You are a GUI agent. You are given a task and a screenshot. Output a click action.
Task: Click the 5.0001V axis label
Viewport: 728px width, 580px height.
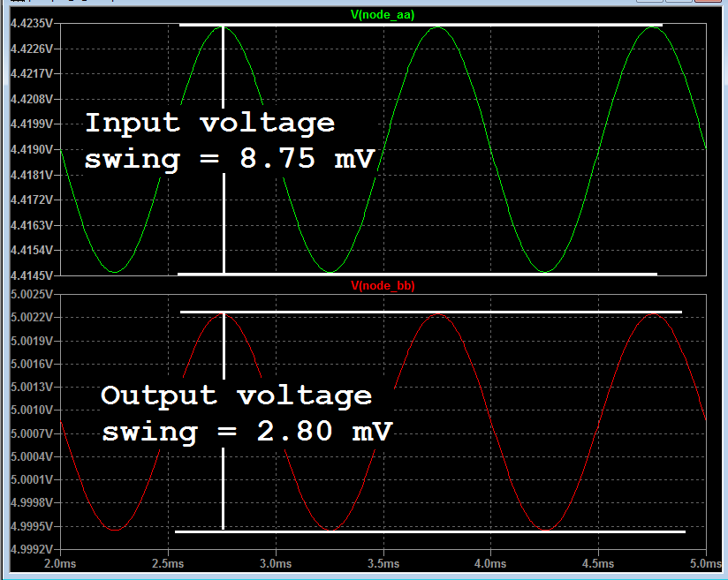[32, 479]
